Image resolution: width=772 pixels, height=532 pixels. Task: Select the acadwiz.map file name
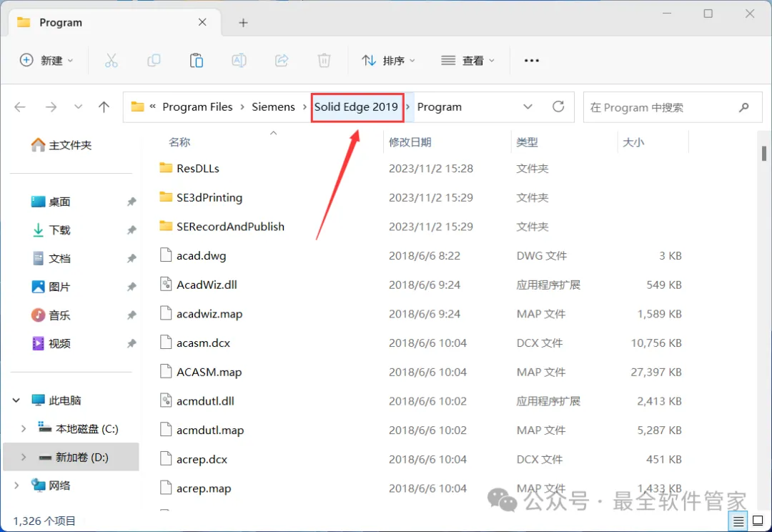click(209, 314)
